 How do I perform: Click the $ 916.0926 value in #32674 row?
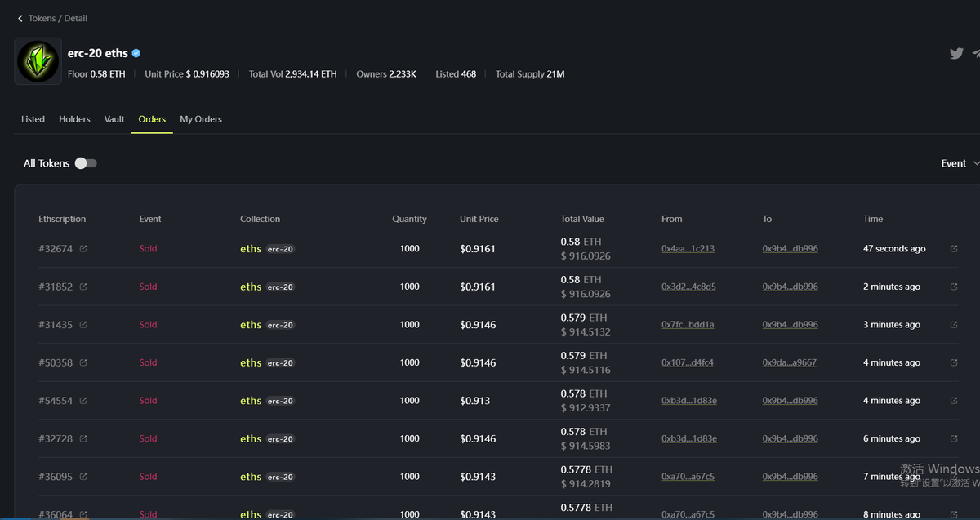tap(586, 256)
